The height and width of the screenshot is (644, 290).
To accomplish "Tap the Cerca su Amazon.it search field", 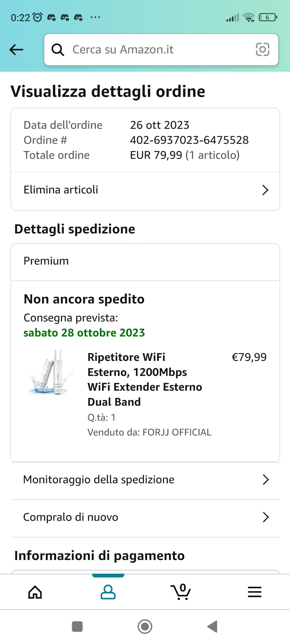I will pyautogui.click(x=157, y=50).
